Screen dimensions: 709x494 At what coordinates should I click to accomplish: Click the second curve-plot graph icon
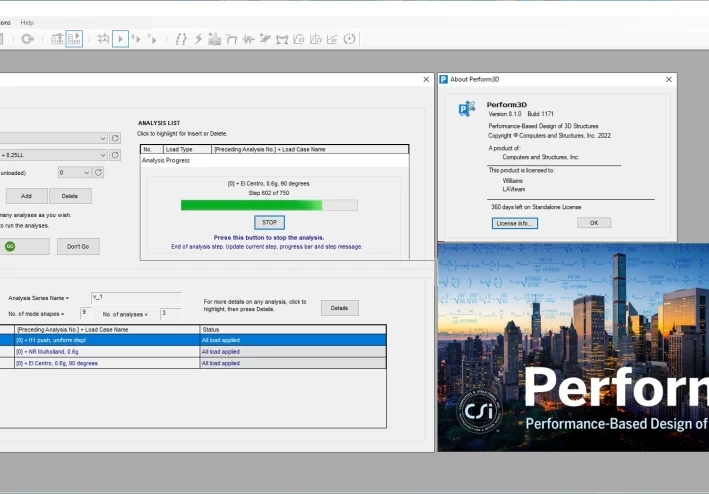coord(316,39)
